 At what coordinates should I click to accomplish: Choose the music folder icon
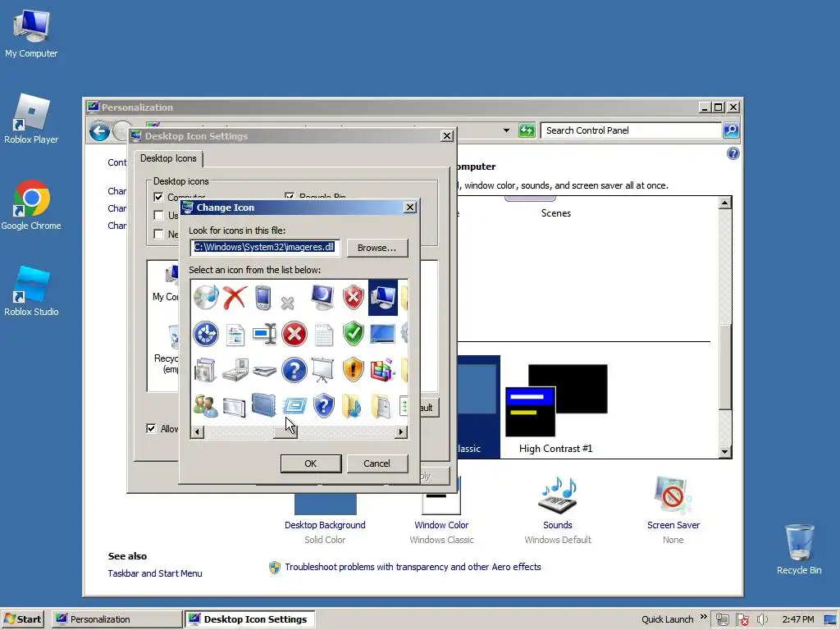tap(352, 406)
